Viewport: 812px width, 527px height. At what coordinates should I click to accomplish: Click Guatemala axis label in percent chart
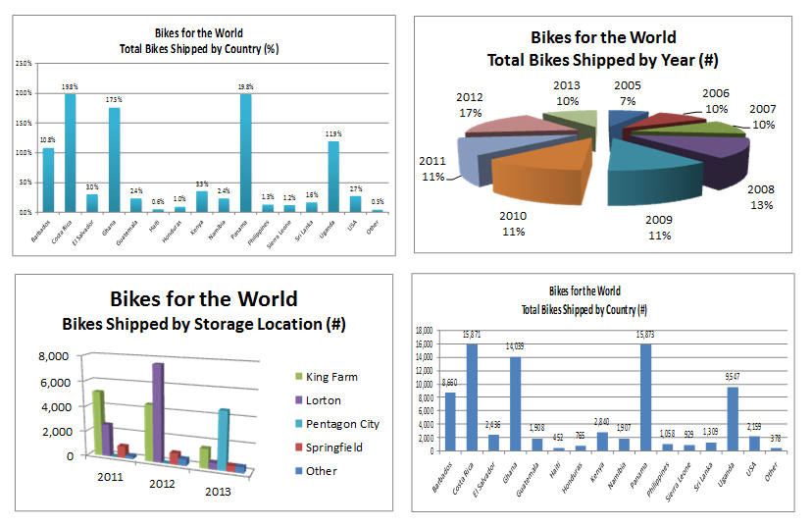[127, 233]
